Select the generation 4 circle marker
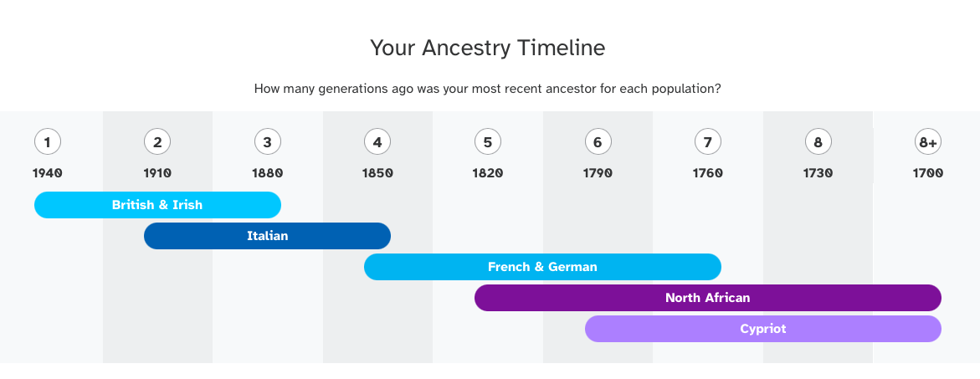Viewport: 980px width, 379px height. point(377,142)
